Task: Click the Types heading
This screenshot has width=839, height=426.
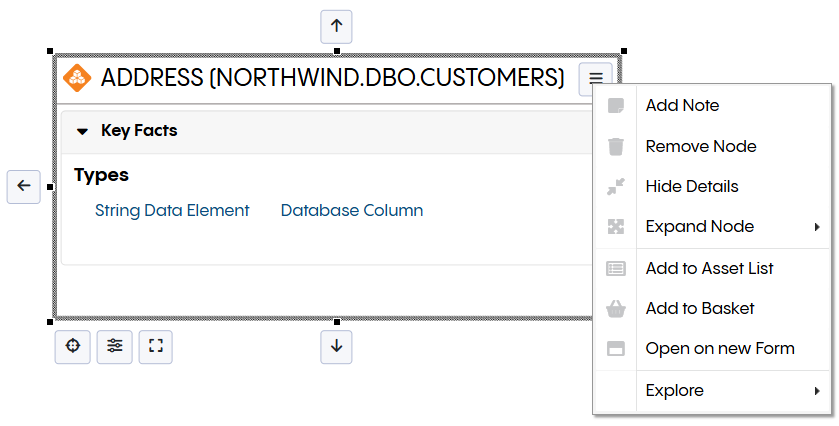Action: tap(101, 176)
